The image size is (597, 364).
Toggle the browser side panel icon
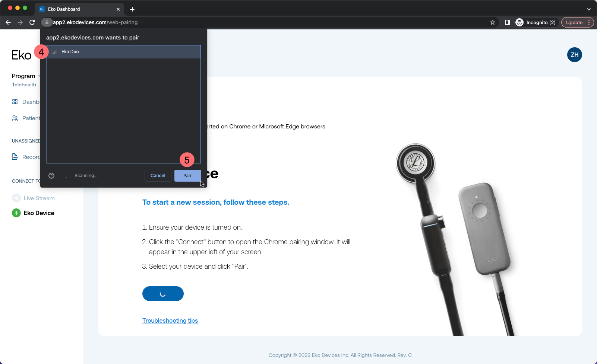point(507,22)
